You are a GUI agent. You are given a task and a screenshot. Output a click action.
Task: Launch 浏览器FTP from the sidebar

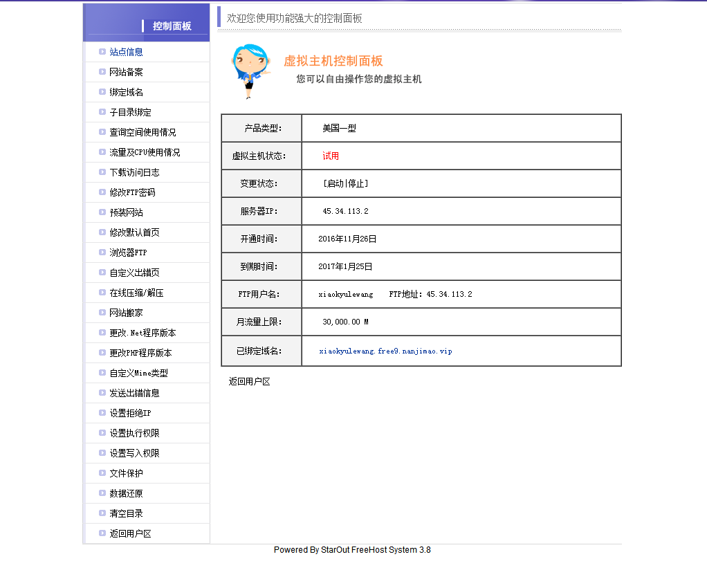(x=128, y=252)
